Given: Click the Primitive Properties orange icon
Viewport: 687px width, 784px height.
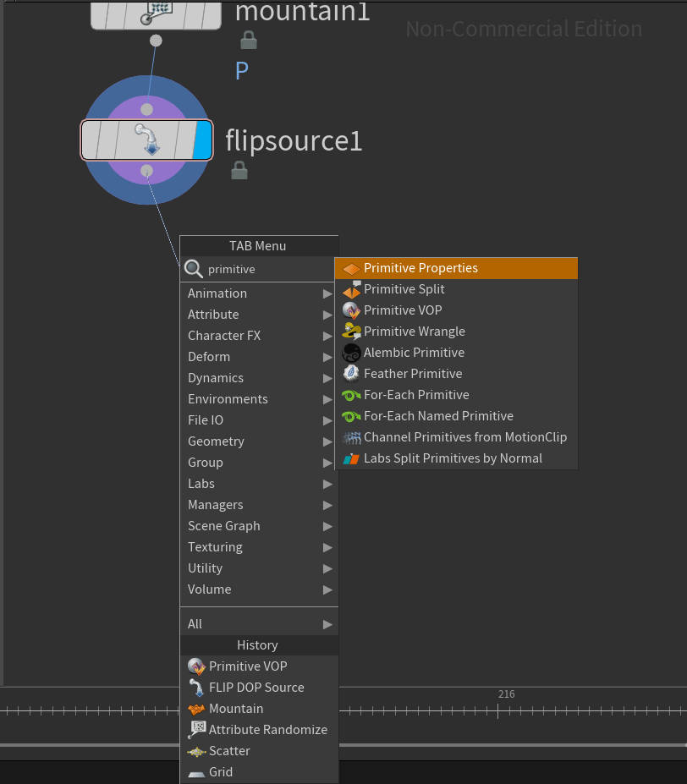Looking at the screenshot, I should point(351,269).
